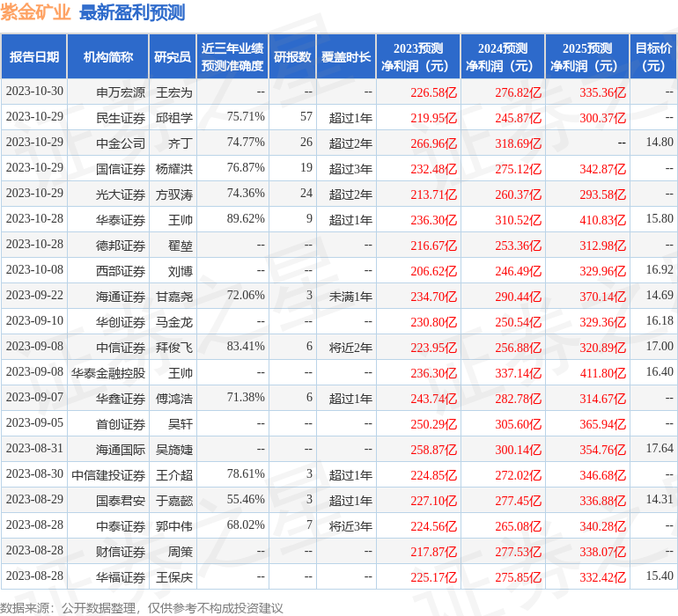678x616 pixels.
Task: Click the 55.46% accuracy value
Action: click(x=246, y=499)
